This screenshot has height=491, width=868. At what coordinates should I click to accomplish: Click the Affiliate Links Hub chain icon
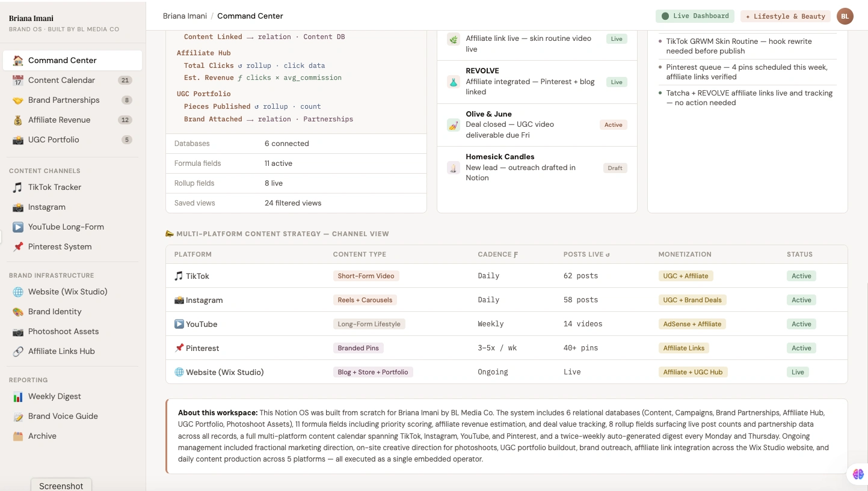click(18, 351)
